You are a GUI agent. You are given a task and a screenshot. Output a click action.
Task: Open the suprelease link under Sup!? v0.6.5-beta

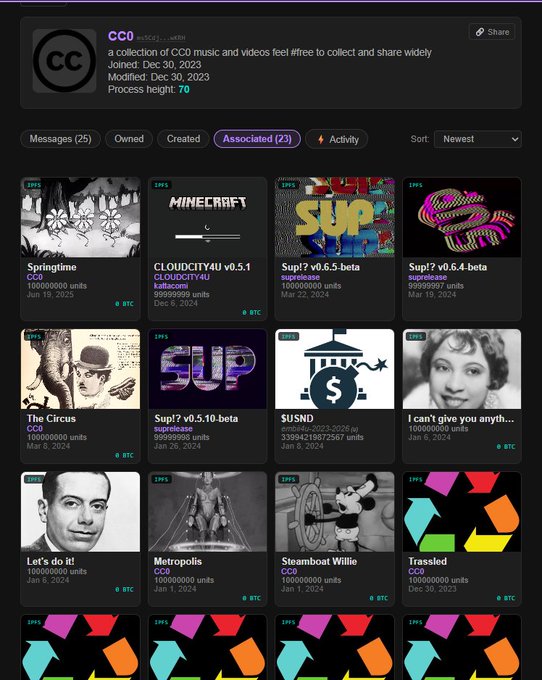point(300,277)
